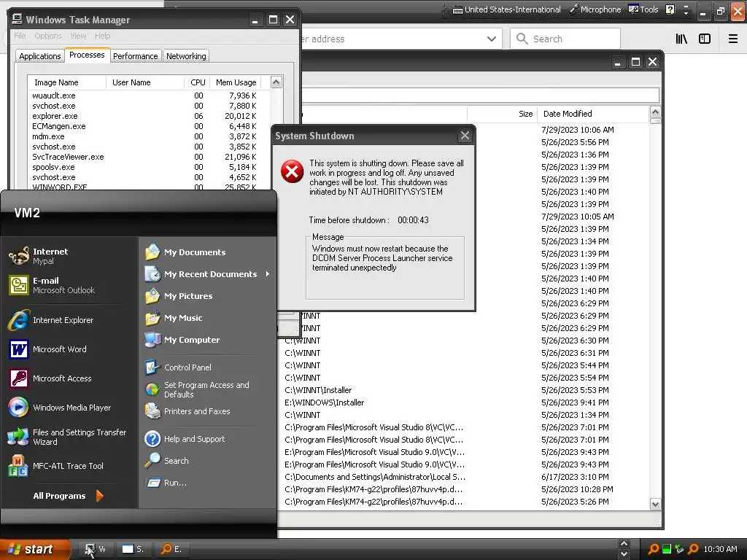Click the Start button
Image resolution: width=747 pixels, height=560 pixels.
[x=35, y=549]
